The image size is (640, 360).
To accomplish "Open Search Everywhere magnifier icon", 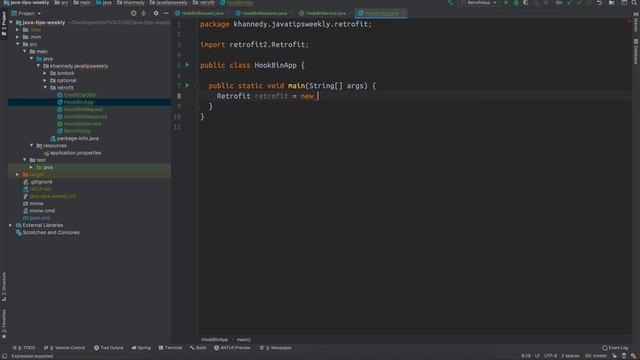I will (x=634, y=2).
